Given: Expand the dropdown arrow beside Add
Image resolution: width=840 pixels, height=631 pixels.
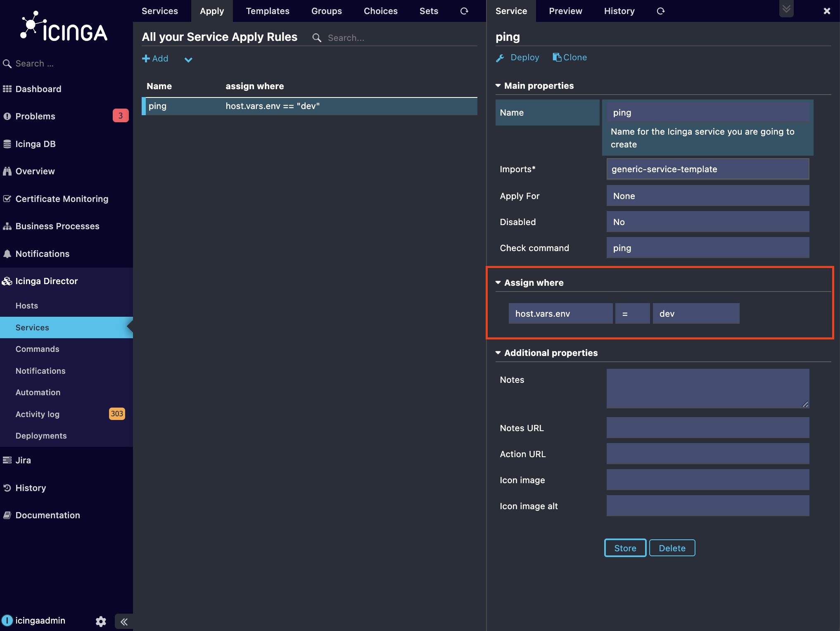Looking at the screenshot, I should (x=188, y=60).
